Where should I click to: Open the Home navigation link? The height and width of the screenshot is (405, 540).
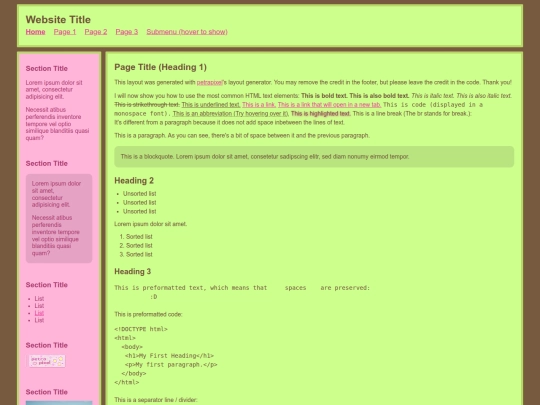[35, 32]
